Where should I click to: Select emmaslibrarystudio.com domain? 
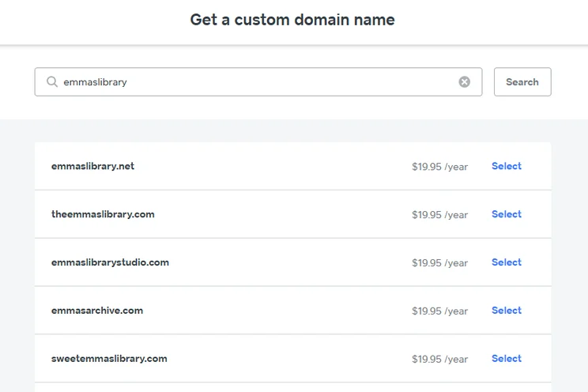(507, 262)
